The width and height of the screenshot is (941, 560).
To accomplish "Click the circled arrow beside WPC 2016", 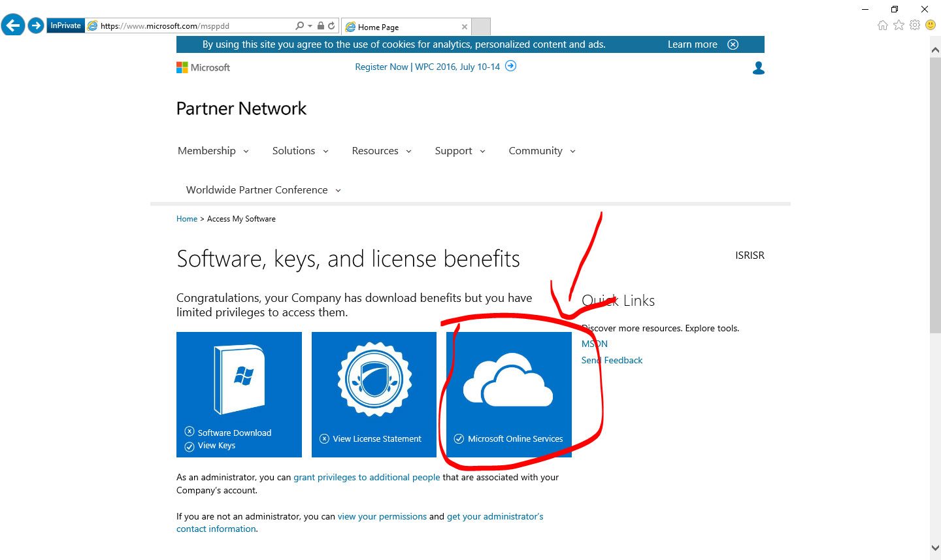I will [x=511, y=66].
